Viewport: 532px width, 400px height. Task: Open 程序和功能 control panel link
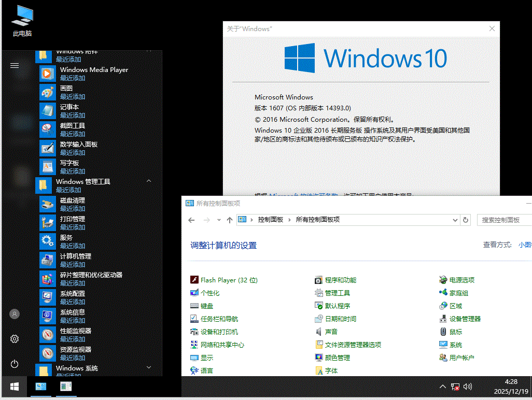340,280
